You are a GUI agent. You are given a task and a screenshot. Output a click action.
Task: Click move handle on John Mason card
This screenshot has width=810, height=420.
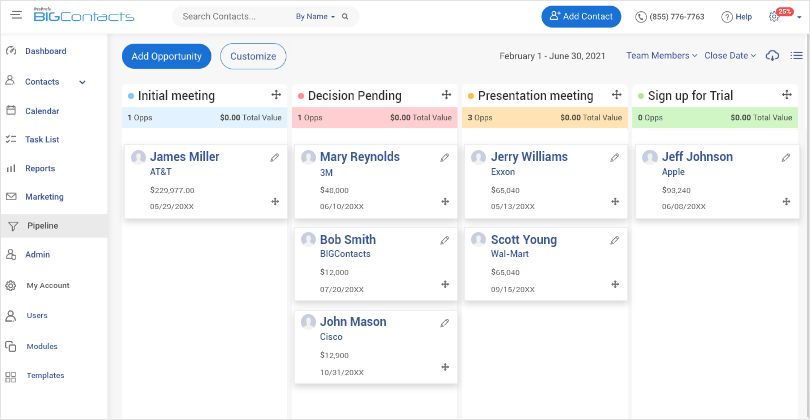[x=445, y=367]
